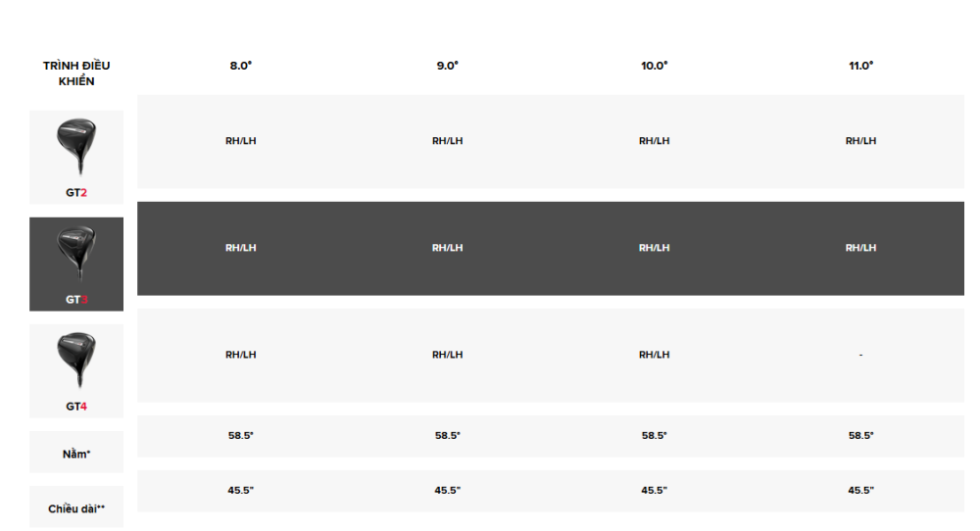Click the GT4 model label
The width and height of the screenshot is (980, 531).
(x=76, y=406)
